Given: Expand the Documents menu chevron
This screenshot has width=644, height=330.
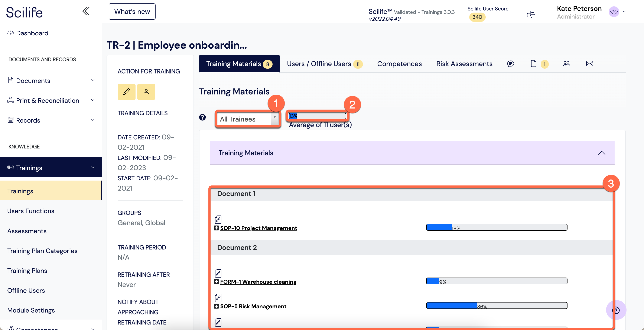Looking at the screenshot, I should (93, 80).
